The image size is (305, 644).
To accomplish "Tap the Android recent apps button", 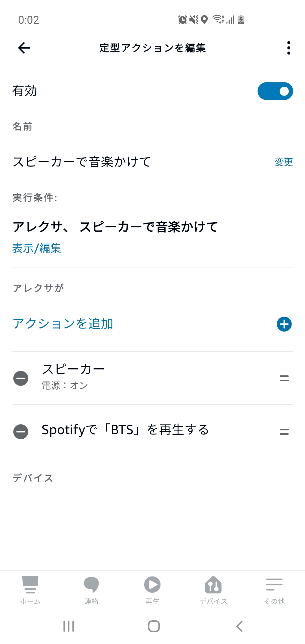I will click(69, 626).
